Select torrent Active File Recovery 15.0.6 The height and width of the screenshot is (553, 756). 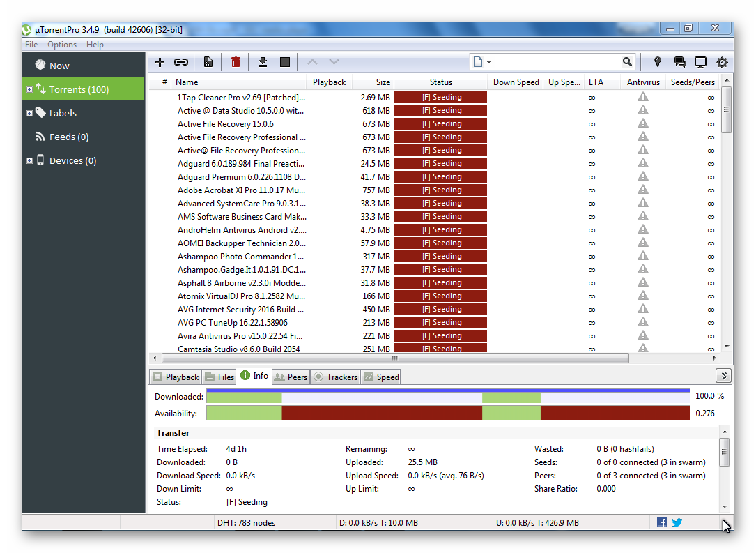click(x=225, y=124)
